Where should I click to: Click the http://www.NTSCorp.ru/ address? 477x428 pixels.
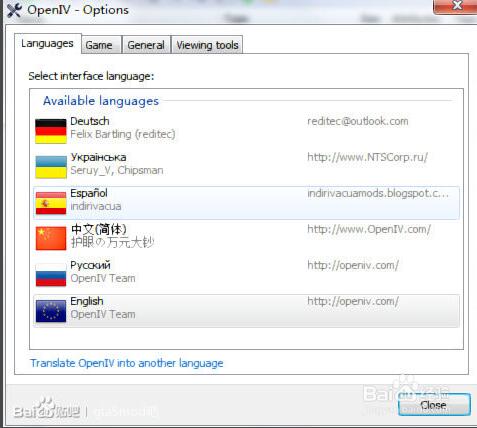pos(367,157)
